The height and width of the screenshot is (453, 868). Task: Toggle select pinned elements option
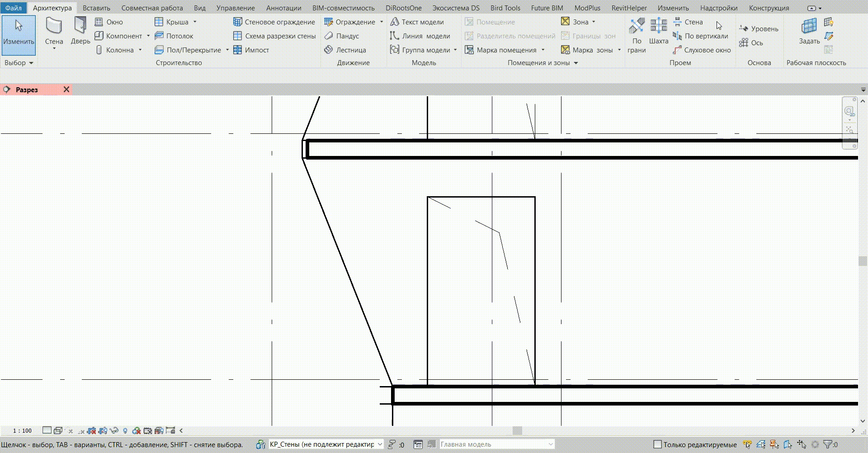click(x=774, y=444)
